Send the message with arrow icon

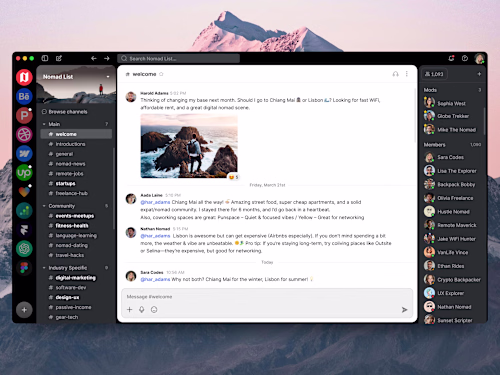pos(404,310)
